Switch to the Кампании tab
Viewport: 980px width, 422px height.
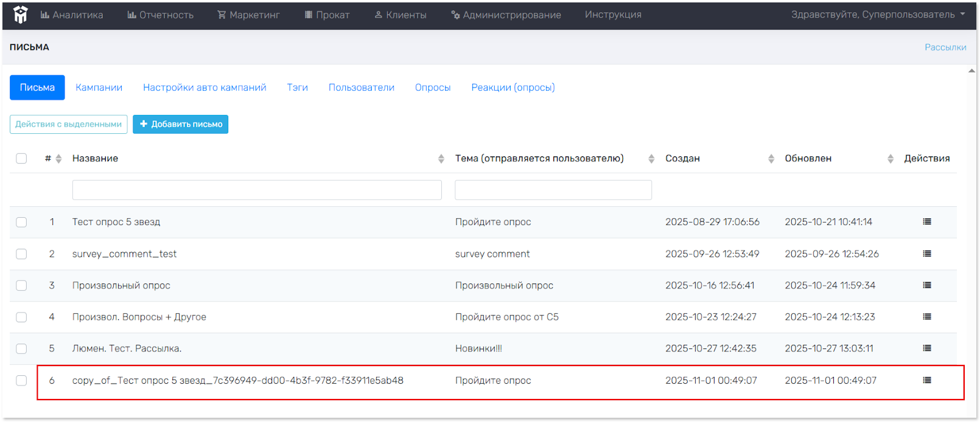[99, 88]
